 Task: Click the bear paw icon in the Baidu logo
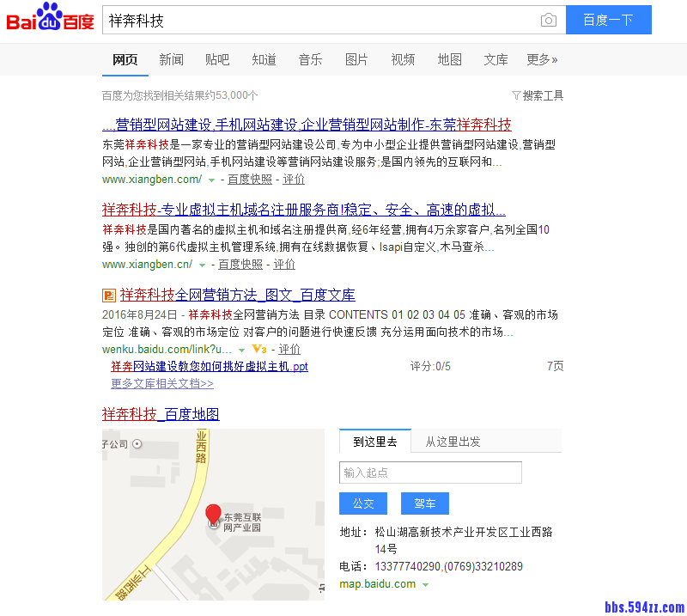(49, 13)
